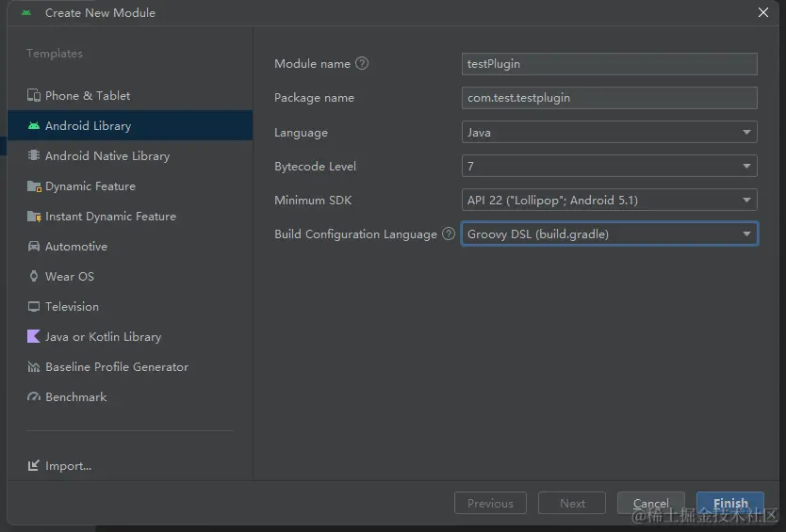Click the Android Native Library icon
Image resolution: width=786 pixels, height=532 pixels.
34,156
